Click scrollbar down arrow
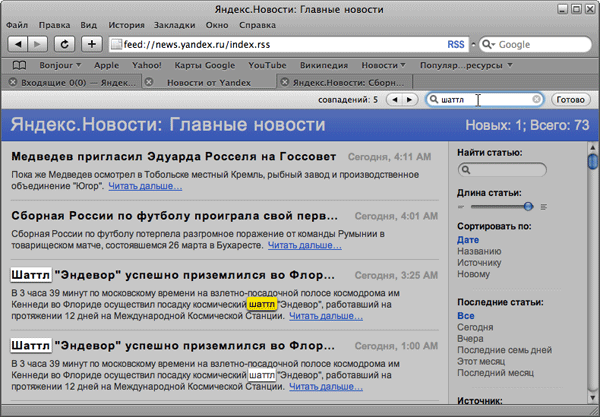Image resolution: width=600 pixels, height=417 pixels. 593,398
